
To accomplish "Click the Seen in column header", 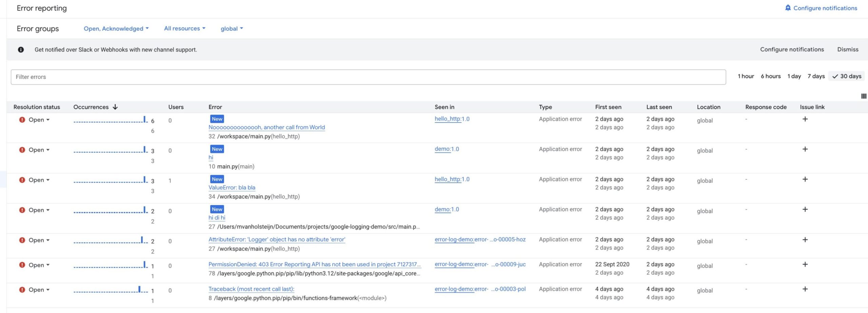I will pyautogui.click(x=444, y=107).
